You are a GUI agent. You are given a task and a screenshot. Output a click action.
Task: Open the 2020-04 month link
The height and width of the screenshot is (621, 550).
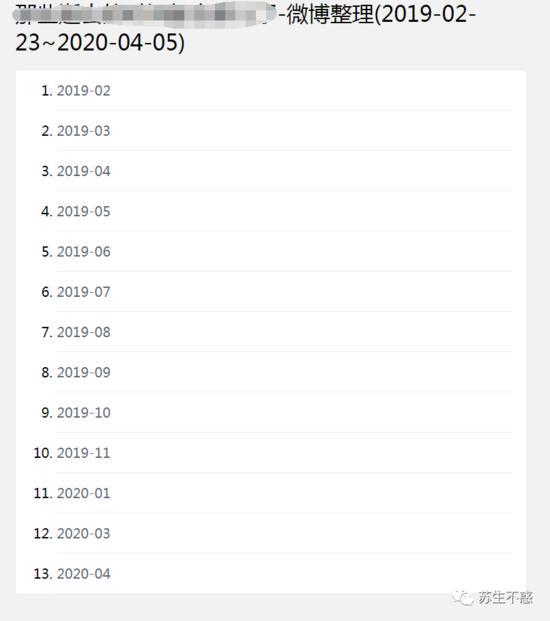[x=84, y=574]
